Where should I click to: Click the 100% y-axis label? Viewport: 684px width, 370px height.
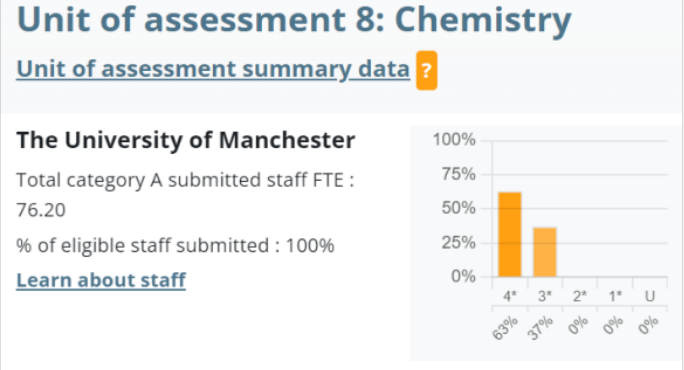[454, 140]
